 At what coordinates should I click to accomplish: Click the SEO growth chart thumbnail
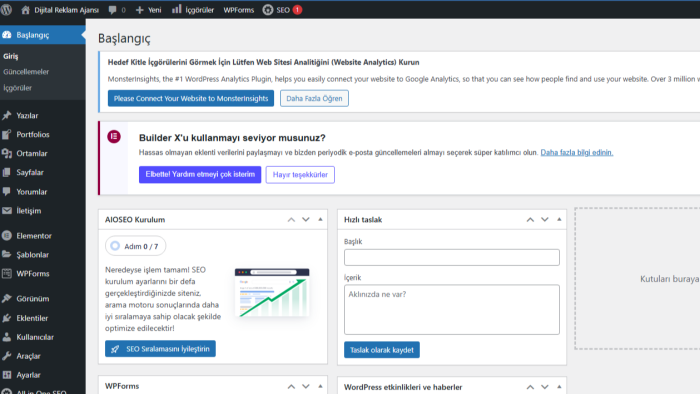tap(272, 293)
